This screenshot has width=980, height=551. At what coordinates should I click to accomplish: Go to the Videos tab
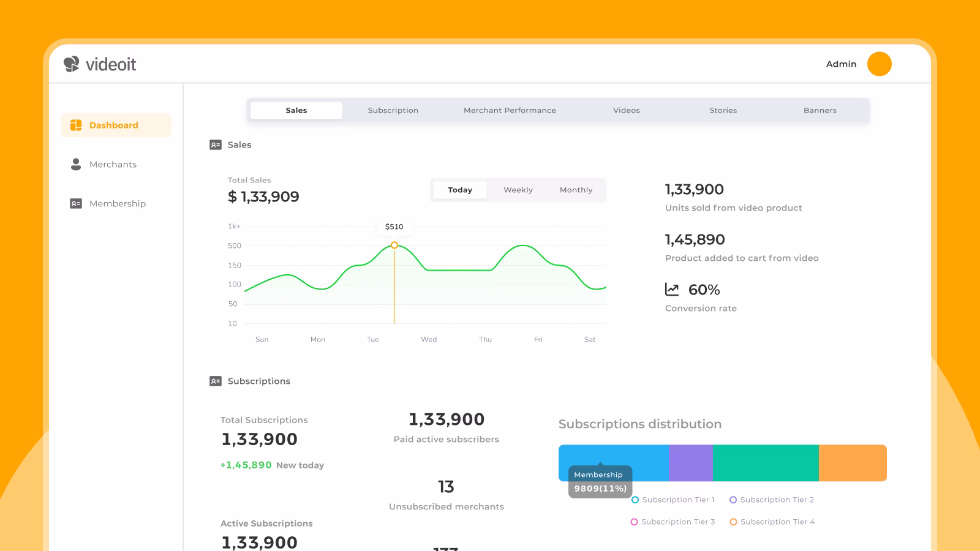(x=627, y=110)
